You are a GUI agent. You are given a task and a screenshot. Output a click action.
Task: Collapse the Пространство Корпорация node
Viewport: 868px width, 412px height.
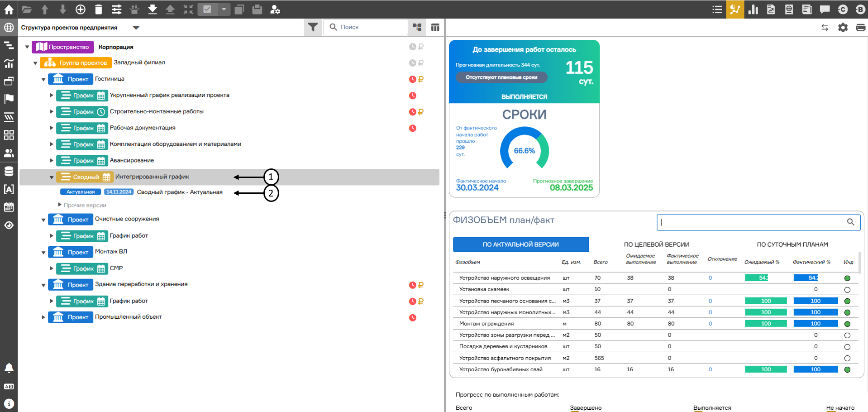click(27, 47)
